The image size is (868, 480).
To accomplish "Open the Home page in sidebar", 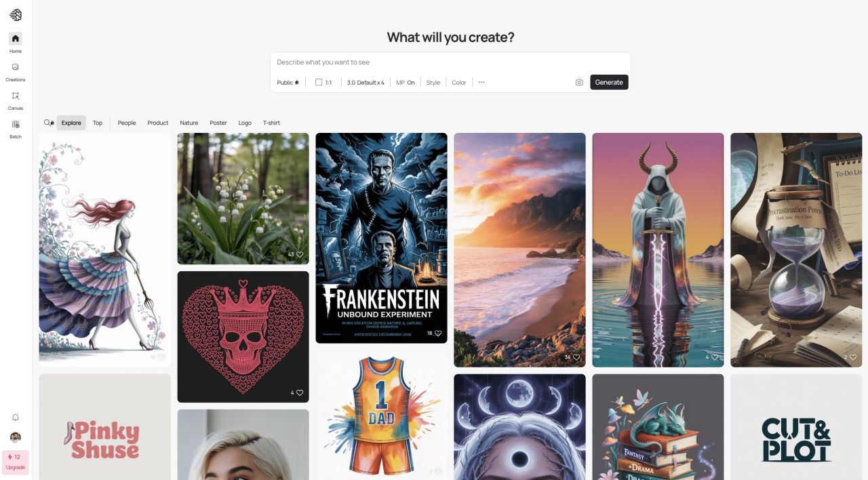I will (16, 39).
